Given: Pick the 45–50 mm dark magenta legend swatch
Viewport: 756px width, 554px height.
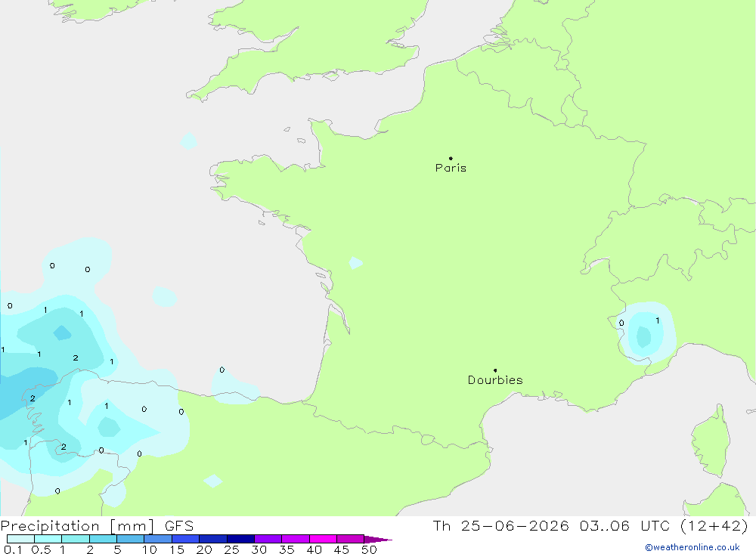Looking at the screenshot, I should (351, 539).
